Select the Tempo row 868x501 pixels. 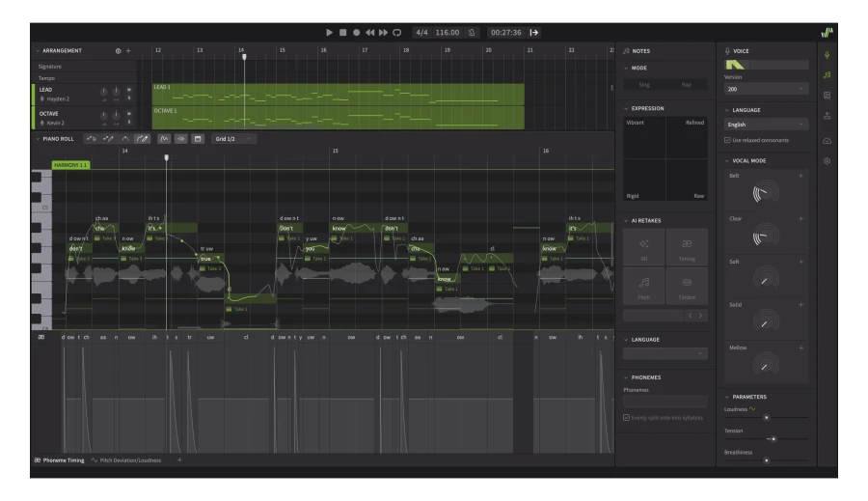(84, 78)
